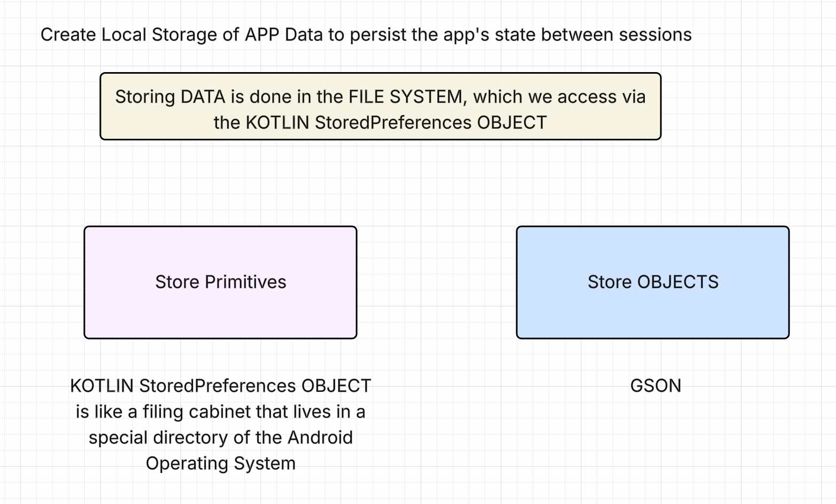
Task: Click "Operating System" in the description text
Action: pyautogui.click(x=220, y=463)
